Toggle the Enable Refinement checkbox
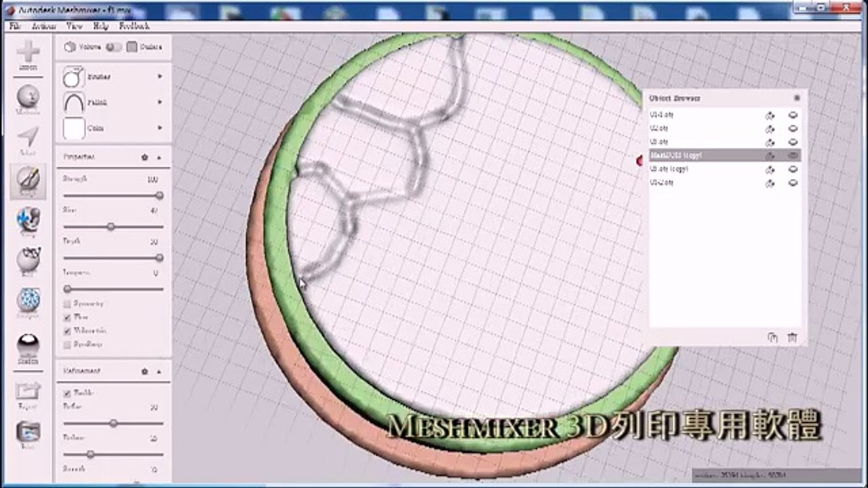 [x=67, y=393]
